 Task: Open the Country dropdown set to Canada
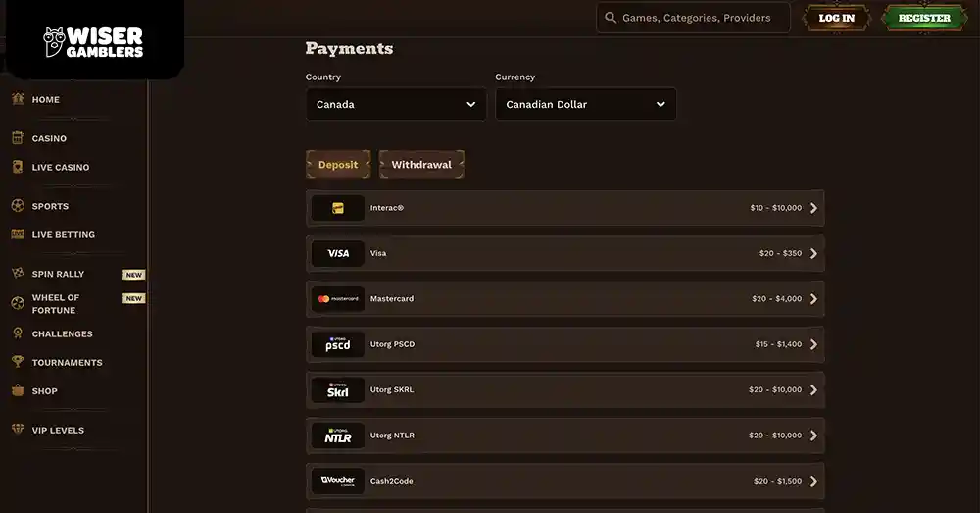point(396,104)
